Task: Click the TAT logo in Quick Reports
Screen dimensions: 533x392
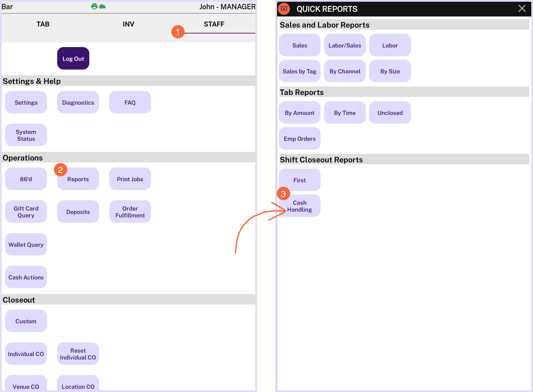Action: [x=284, y=9]
